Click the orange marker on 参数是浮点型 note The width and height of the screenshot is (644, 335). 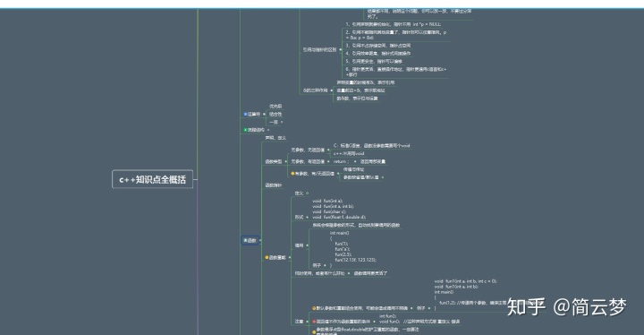point(314,331)
